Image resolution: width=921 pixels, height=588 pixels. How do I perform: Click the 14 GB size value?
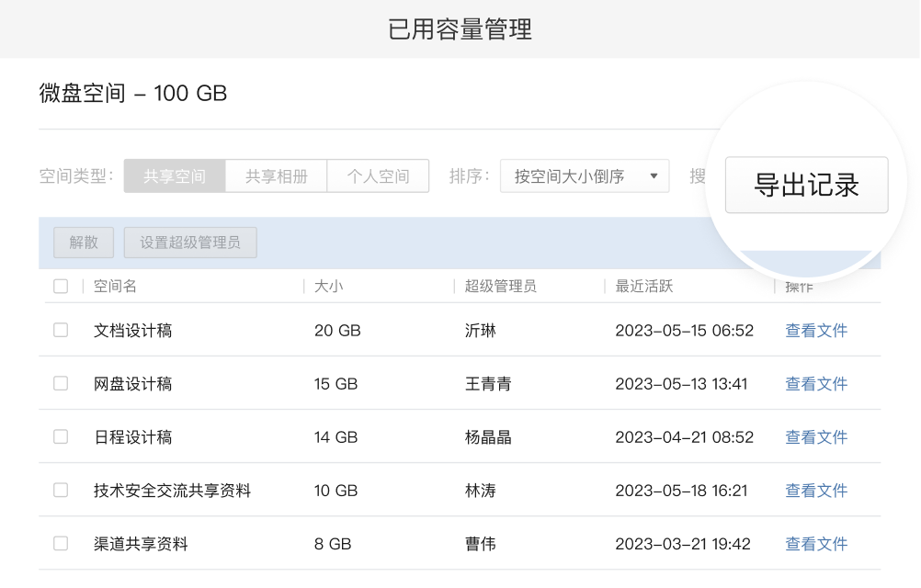(336, 437)
